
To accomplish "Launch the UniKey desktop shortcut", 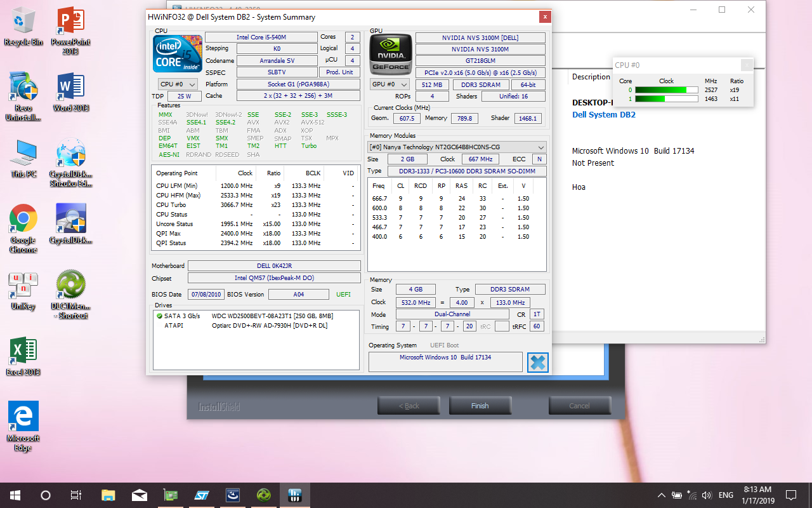I will click(x=23, y=291).
